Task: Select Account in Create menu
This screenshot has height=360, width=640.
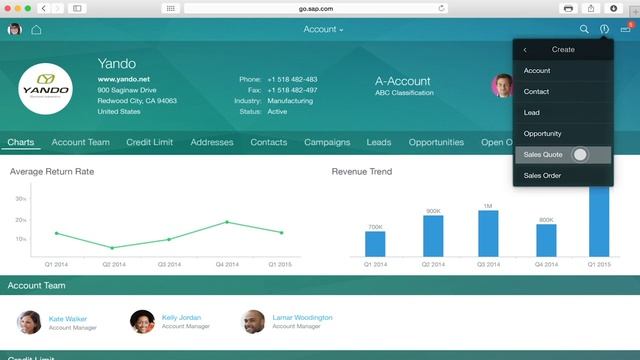Action: click(563, 71)
